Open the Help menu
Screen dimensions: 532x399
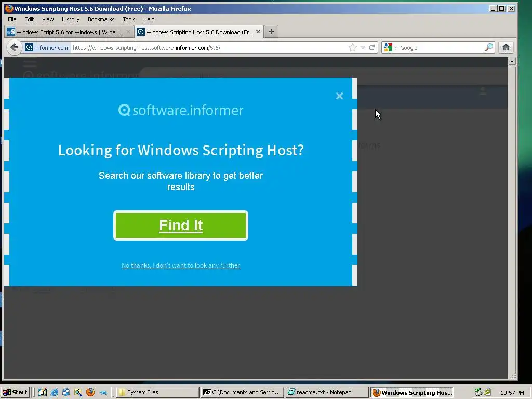pos(149,19)
